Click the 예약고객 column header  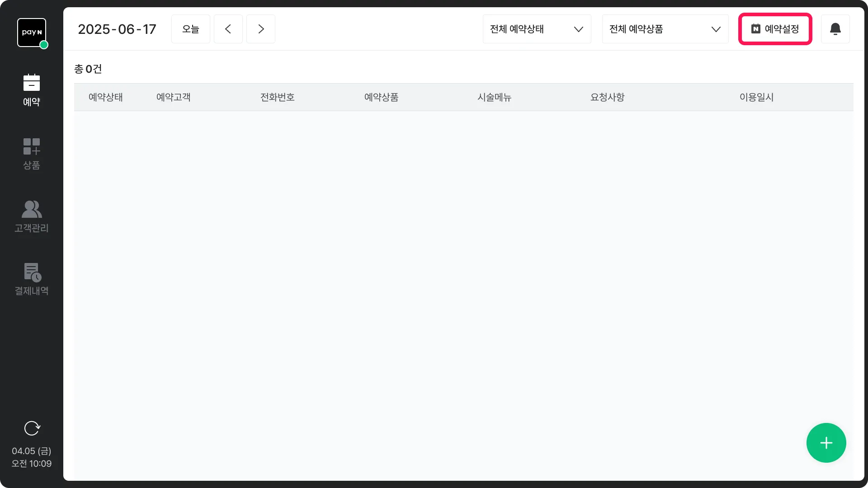[x=173, y=97]
